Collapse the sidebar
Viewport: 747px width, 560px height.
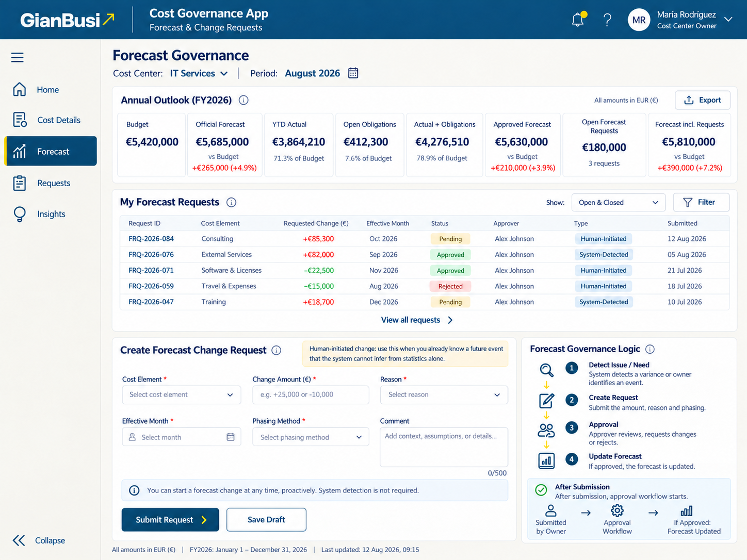(39, 540)
